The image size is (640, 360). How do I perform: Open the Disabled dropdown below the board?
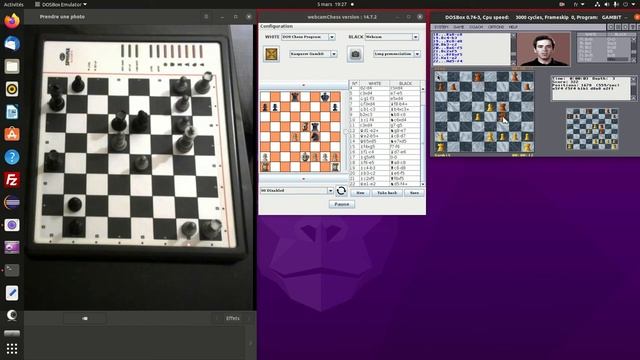click(x=297, y=191)
